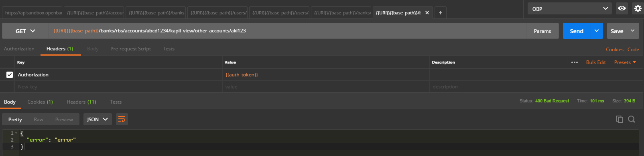Click the Send button
The height and width of the screenshot is (156, 644).
coord(577,31)
